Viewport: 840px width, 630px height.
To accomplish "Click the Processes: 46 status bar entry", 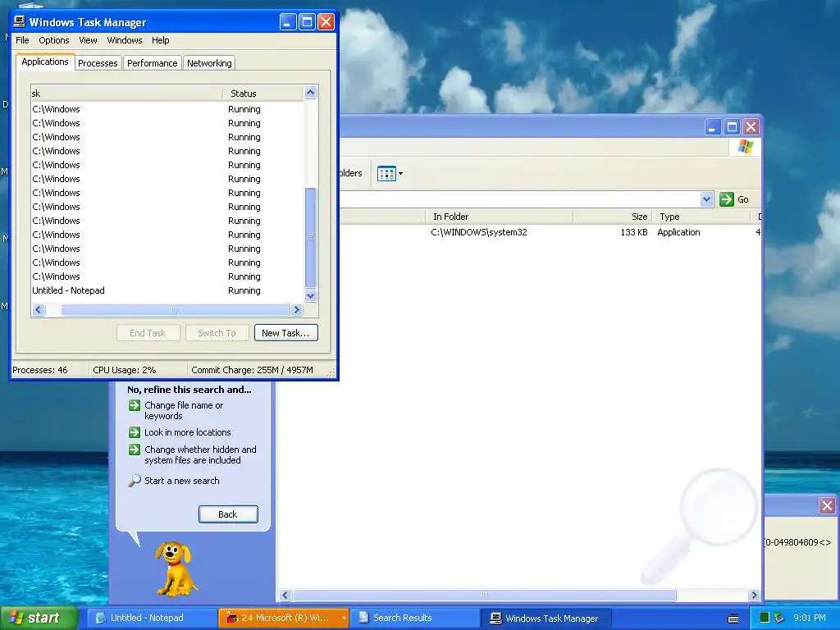I will coord(40,370).
